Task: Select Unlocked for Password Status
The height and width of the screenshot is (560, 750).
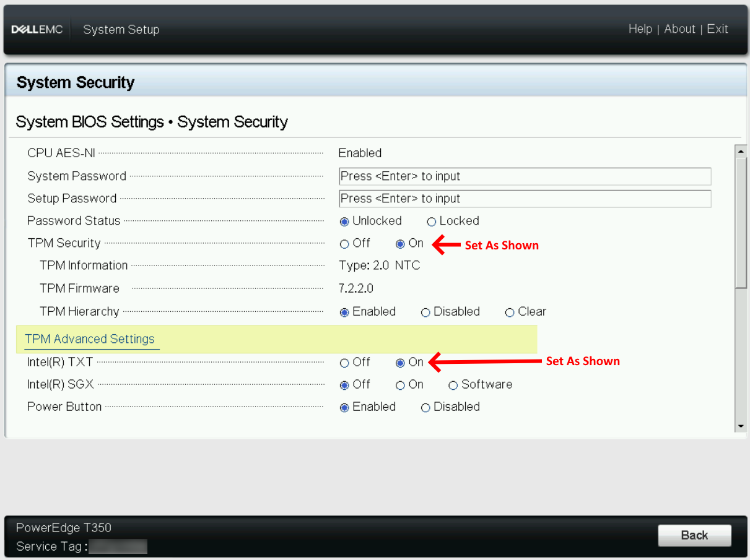Action: tap(345, 221)
